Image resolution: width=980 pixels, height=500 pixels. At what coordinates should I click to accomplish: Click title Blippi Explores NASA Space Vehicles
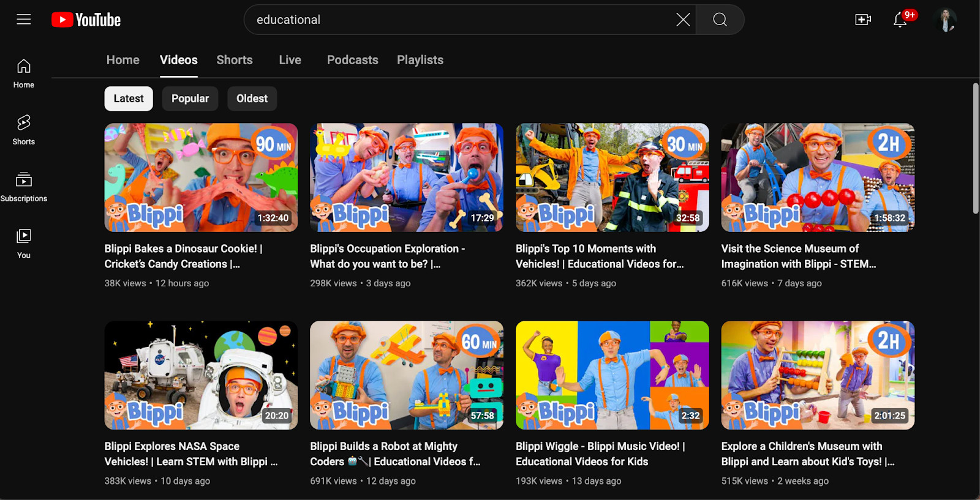191,454
